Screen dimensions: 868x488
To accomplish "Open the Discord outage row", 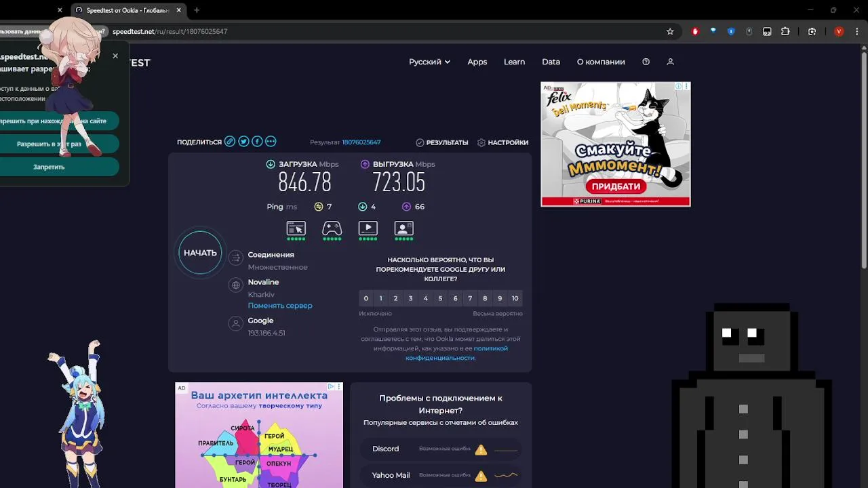I will (x=441, y=449).
